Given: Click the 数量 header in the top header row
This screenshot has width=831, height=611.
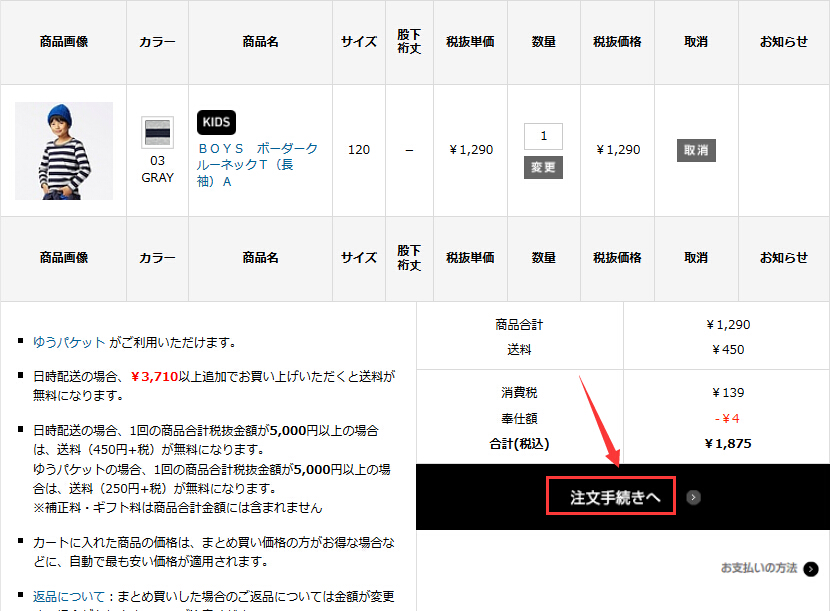Looking at the screenshot, I should [543, 42].
